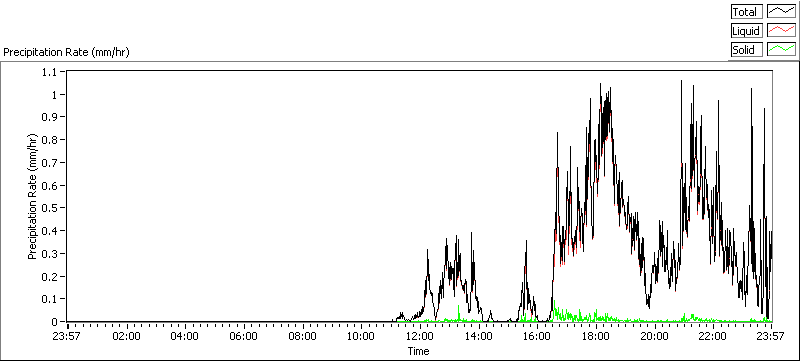Click the 20:00 time tick label
The height and width of the screenshot is (361, 800).
[655, 337]
